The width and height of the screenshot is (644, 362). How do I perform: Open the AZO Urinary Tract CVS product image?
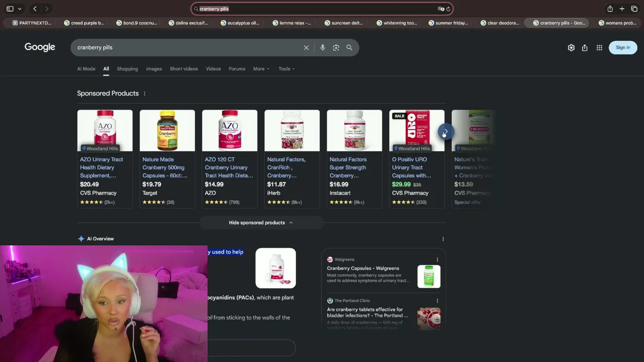click(x=105, y=130)
